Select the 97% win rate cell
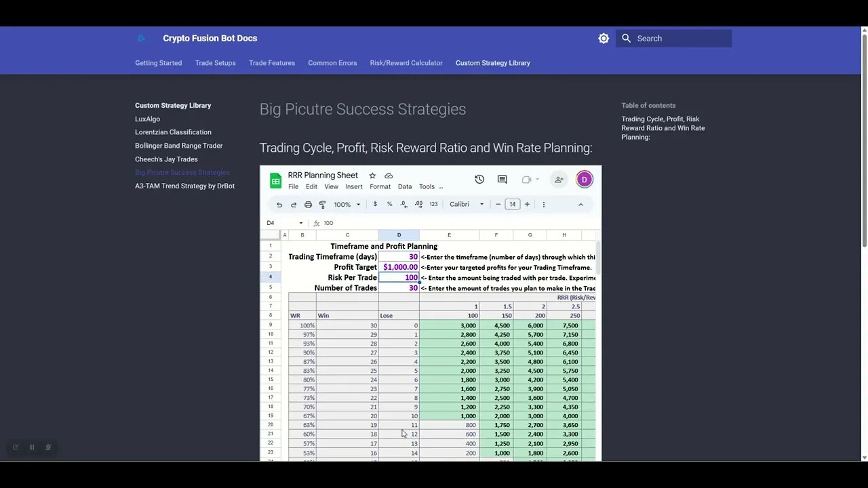 coord(302,335)
